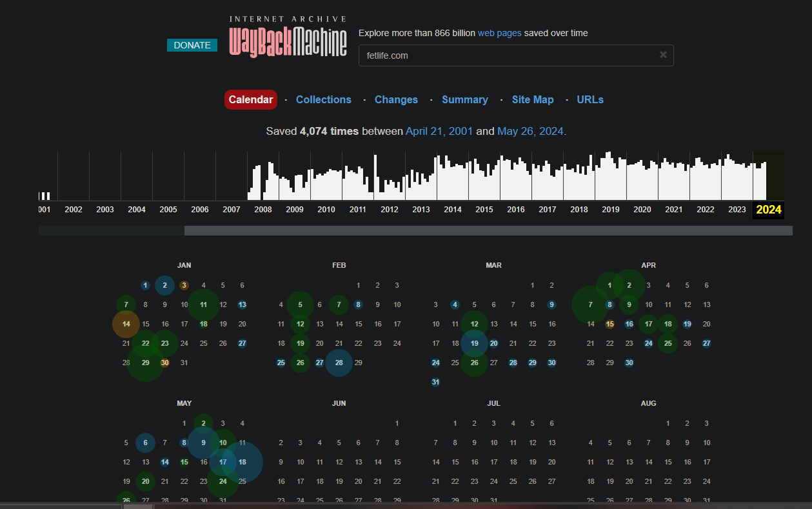The image size is (812, 509).
Task: Open February 8 capture bubble
Action: tap(359, 304)
